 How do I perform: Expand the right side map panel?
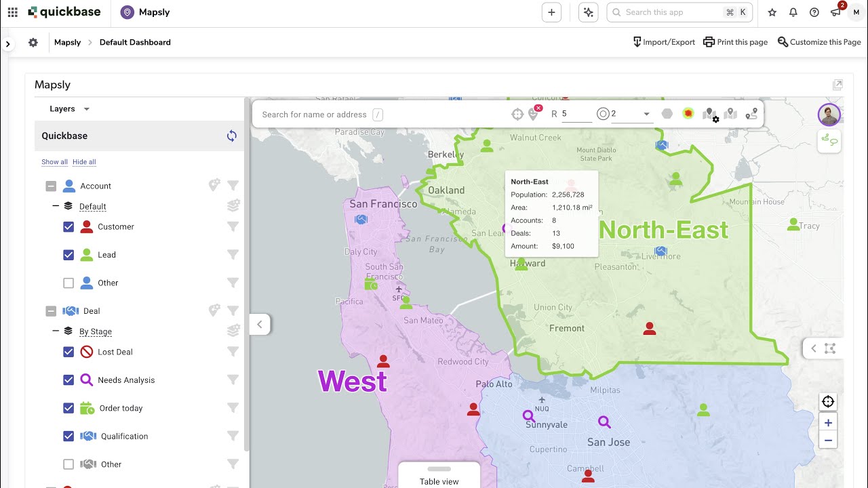click(814, 348)
